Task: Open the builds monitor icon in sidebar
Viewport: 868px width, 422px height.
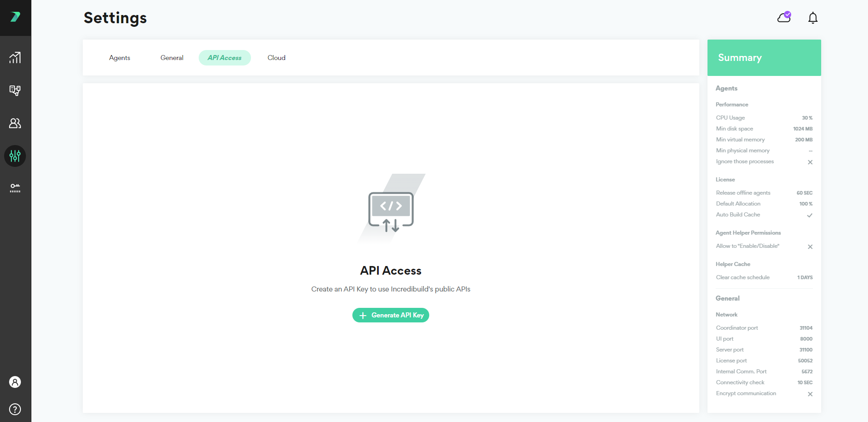Action: [15, 90]
